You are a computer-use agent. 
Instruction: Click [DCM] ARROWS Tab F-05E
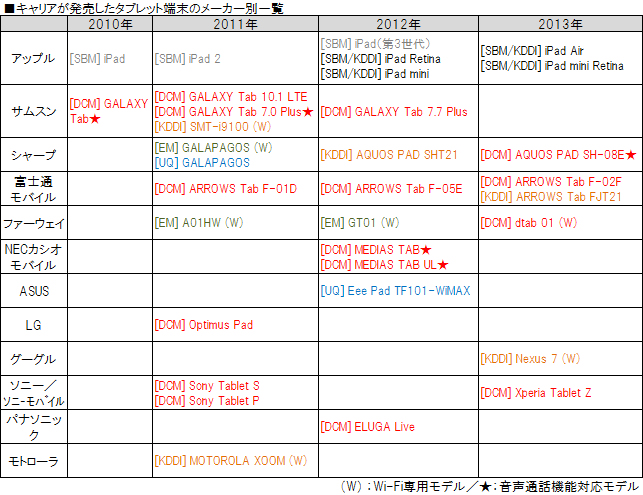pyautogui.click(x=391, y=189)
